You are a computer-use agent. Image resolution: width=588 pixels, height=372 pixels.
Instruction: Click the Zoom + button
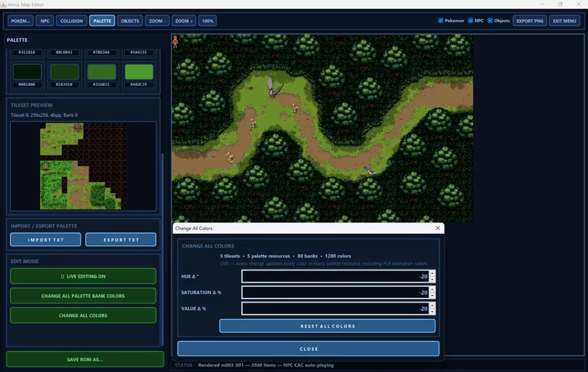[x=184, y=21]
